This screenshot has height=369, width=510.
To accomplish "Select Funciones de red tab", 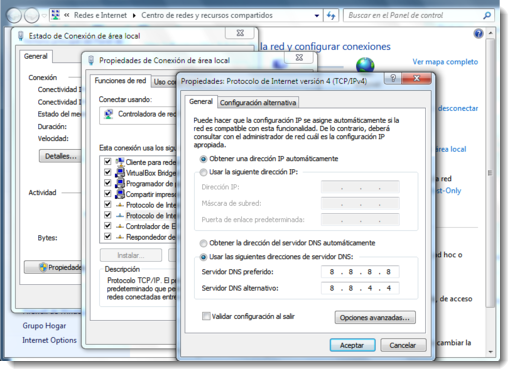I will coord(120,81).
